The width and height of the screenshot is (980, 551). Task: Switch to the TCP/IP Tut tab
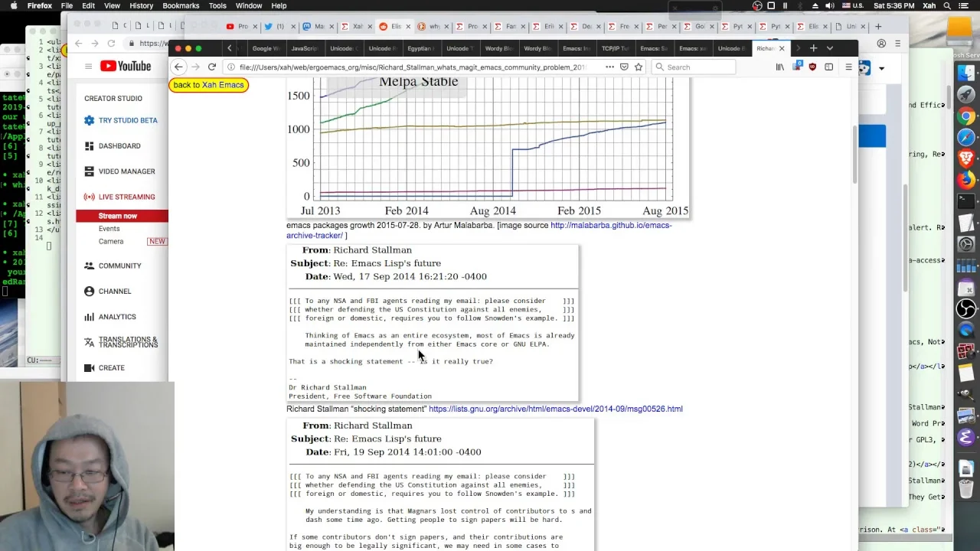click(x=615, y=48)
